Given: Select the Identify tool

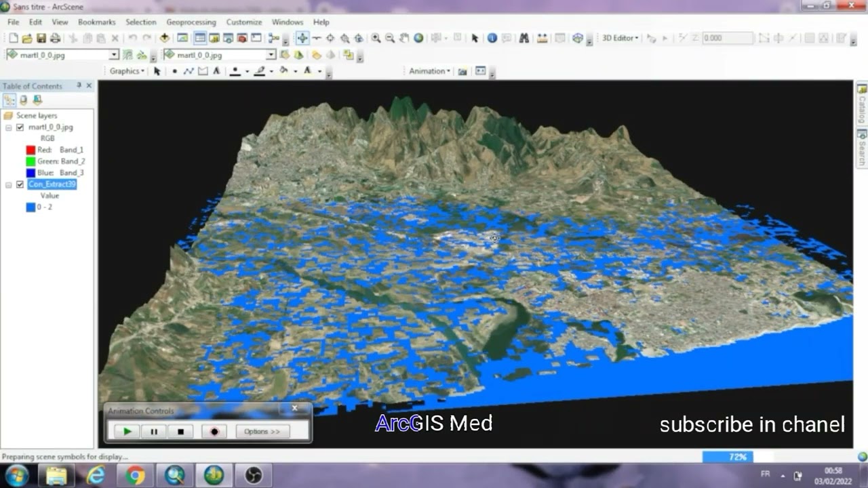Looking at the screenshot, I should [x=492, y=39].
